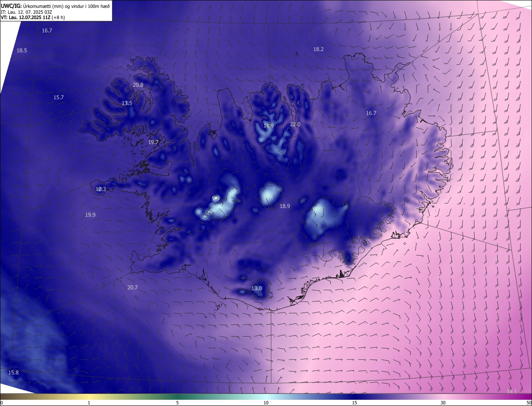This screenshot has width=532, height=406.
Task: Click the 22.0 value label
Action: click(x=295, y=124)
